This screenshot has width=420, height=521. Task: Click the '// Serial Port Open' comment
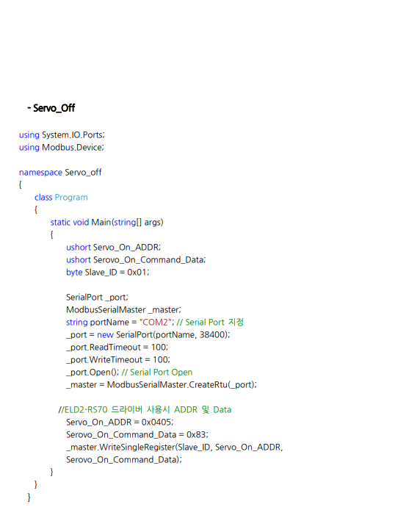(x=157, y=372)
